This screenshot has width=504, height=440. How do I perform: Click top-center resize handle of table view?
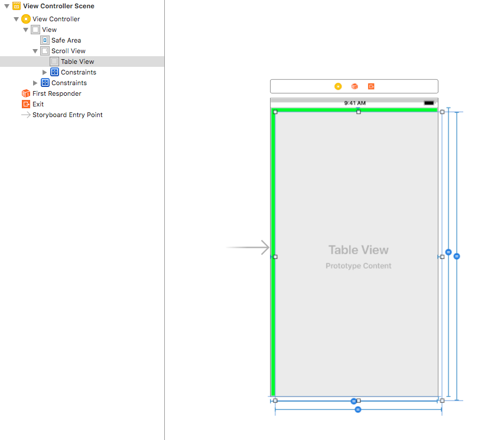pos(359,112)
